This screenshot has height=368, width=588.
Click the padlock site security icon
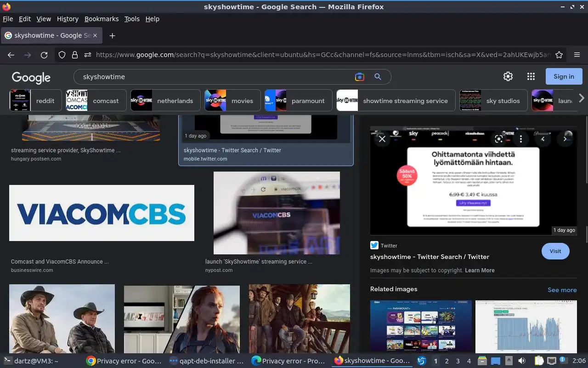tap(75, 55)
